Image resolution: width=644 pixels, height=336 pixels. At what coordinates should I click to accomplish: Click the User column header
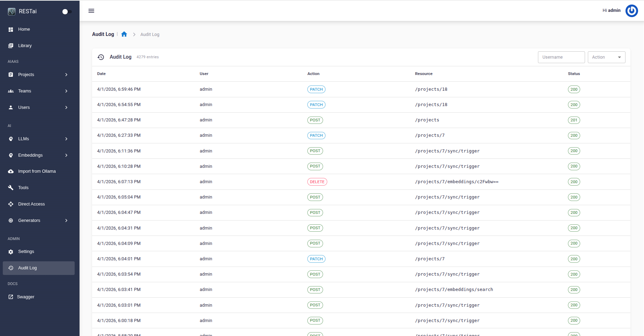[x=204, y=74]
